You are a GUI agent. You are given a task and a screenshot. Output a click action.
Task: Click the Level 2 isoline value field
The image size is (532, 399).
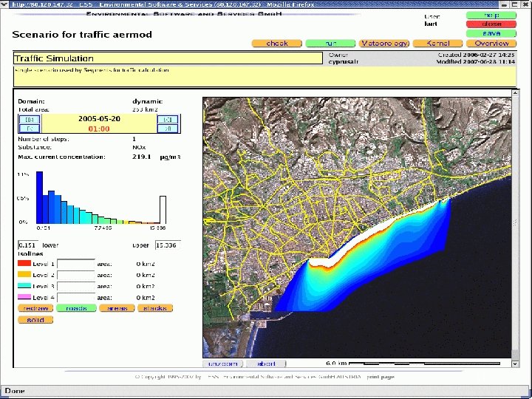tap(76, 275)
